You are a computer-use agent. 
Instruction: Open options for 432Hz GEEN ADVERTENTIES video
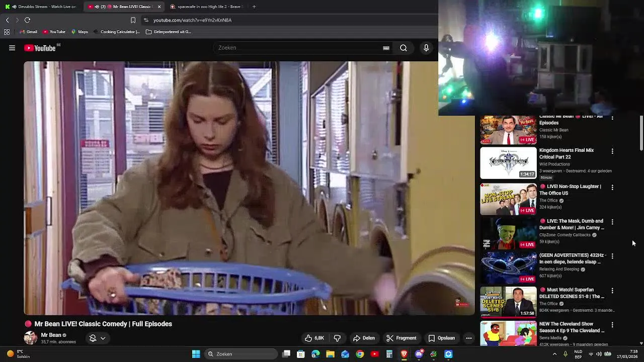(612, 256)
